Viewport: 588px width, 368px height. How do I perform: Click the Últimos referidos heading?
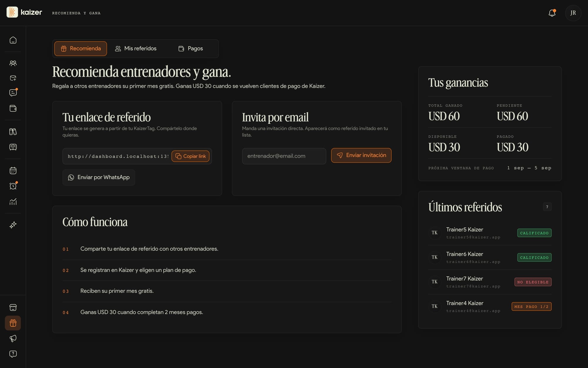[x=465, y=207]
